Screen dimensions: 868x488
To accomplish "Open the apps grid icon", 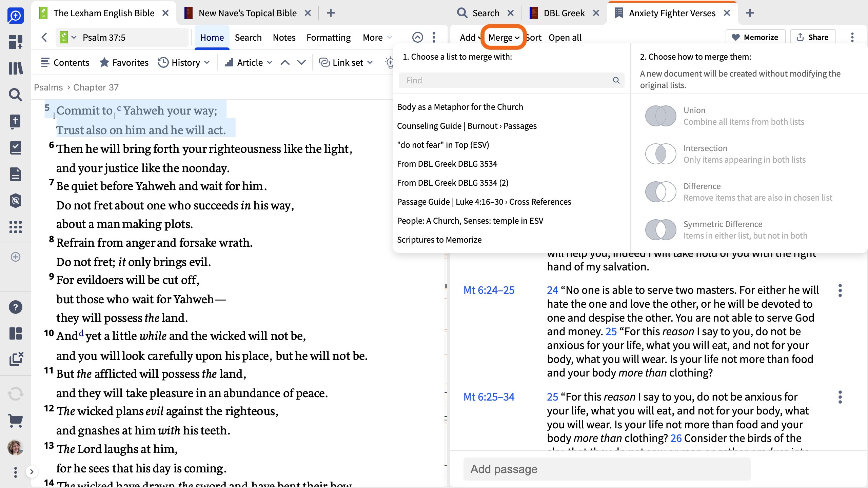I will (16, 227).
